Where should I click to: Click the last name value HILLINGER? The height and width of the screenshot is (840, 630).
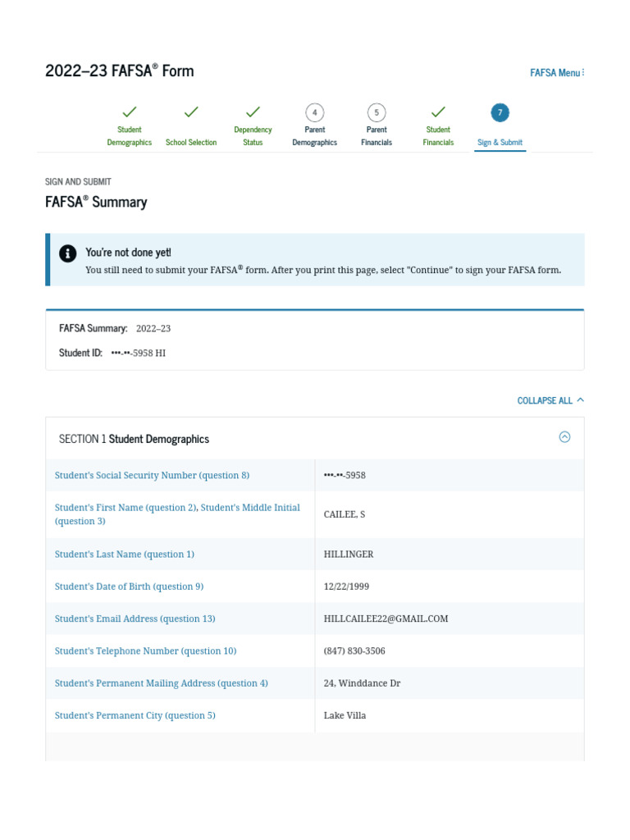[349, 555]
